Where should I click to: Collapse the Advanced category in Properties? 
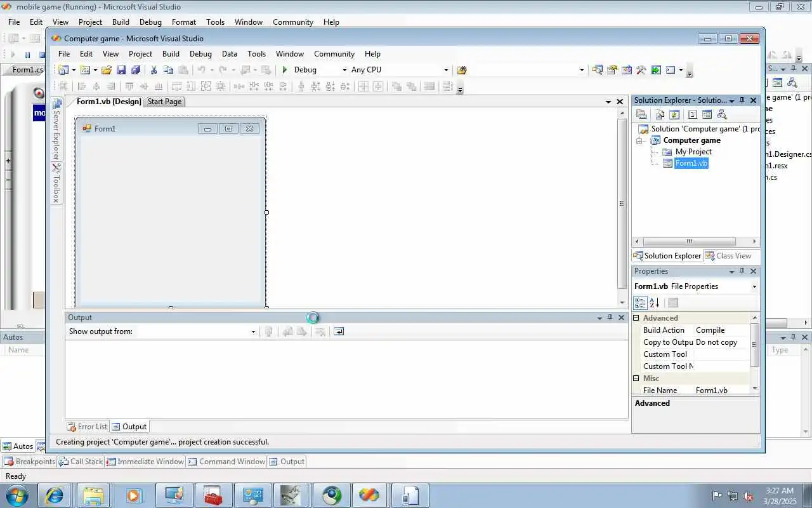[x=636, y=318]
